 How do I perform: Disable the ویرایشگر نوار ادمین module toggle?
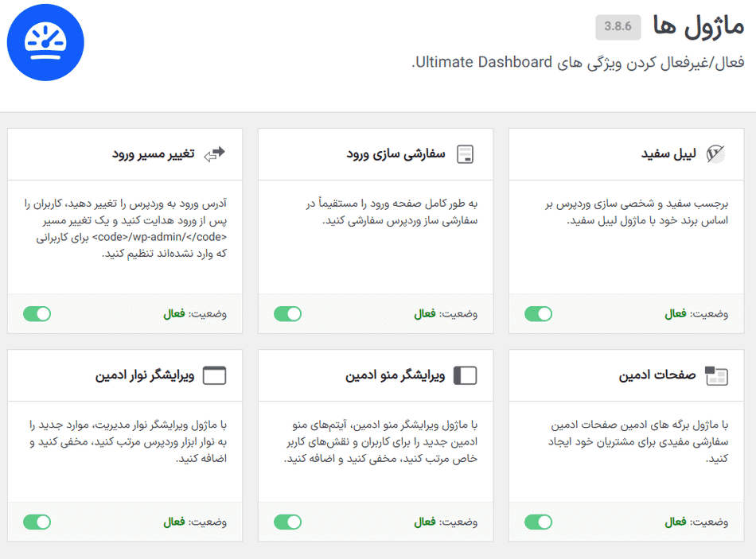[37, 522]
